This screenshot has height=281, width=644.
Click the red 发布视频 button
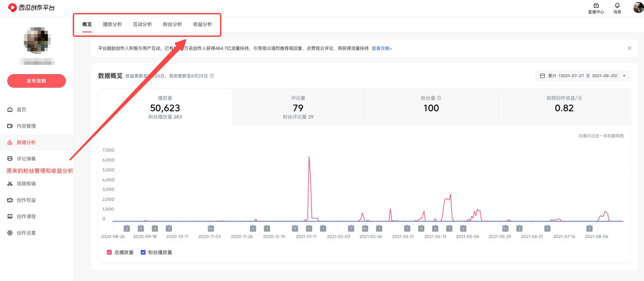(37, 81)
